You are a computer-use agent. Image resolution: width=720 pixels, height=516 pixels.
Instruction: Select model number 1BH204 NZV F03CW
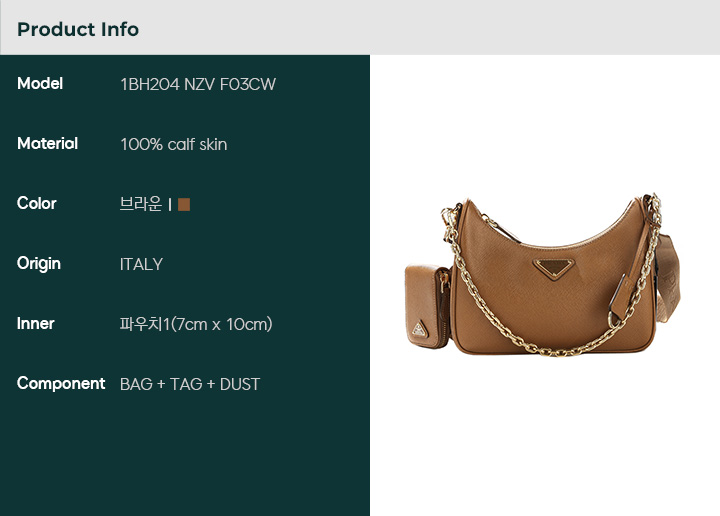point(198,84)
